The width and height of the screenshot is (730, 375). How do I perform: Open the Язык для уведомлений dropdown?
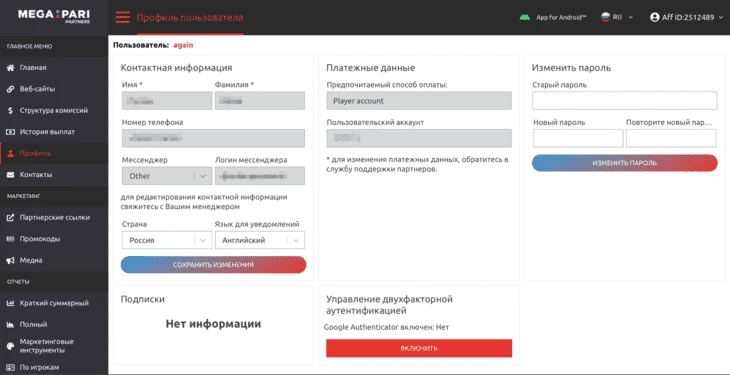(x=260, y=240)
